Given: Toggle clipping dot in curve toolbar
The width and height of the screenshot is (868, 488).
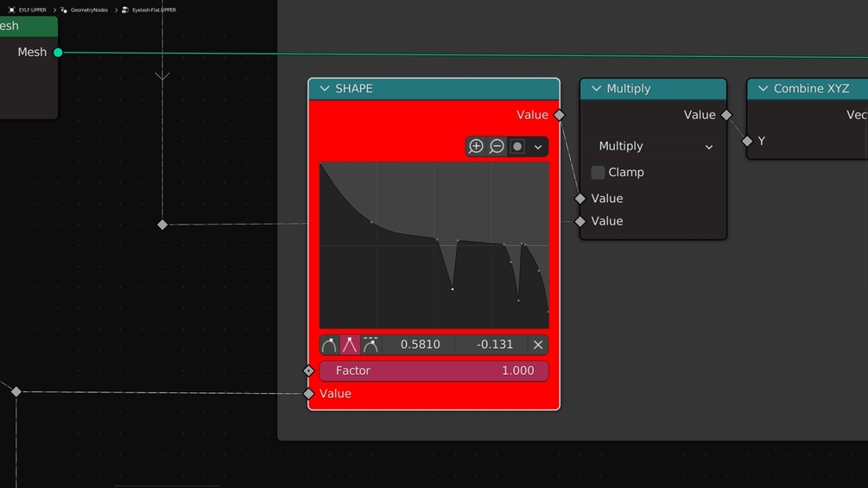Looking at the screenshot, I should 517,147.
